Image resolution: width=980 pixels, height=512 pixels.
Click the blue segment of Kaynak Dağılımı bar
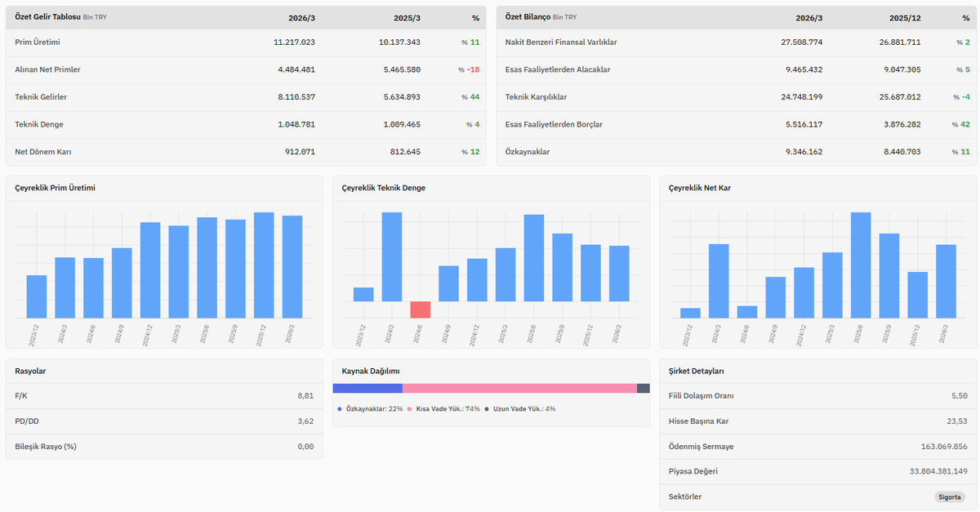(367, 389)
